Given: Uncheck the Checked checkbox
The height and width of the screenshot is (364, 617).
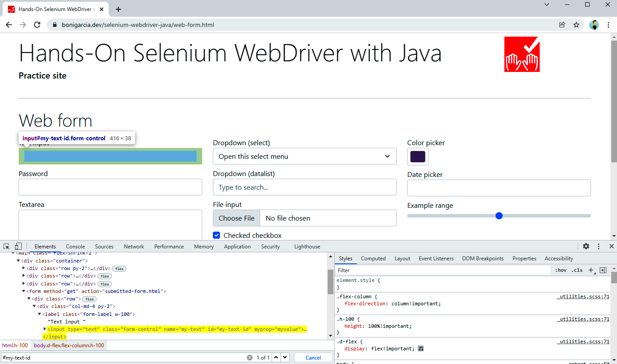Looking at the screenshot, I should (x=216, y=235).
